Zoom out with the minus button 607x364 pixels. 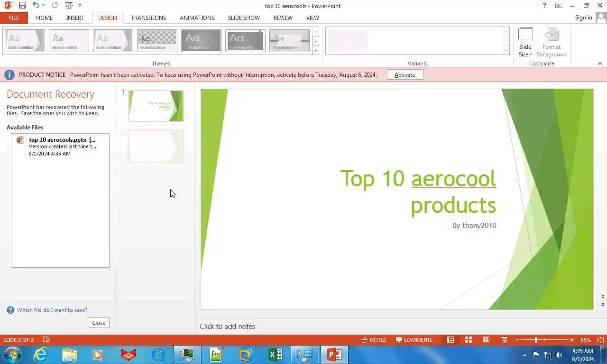tap(517, 340)
